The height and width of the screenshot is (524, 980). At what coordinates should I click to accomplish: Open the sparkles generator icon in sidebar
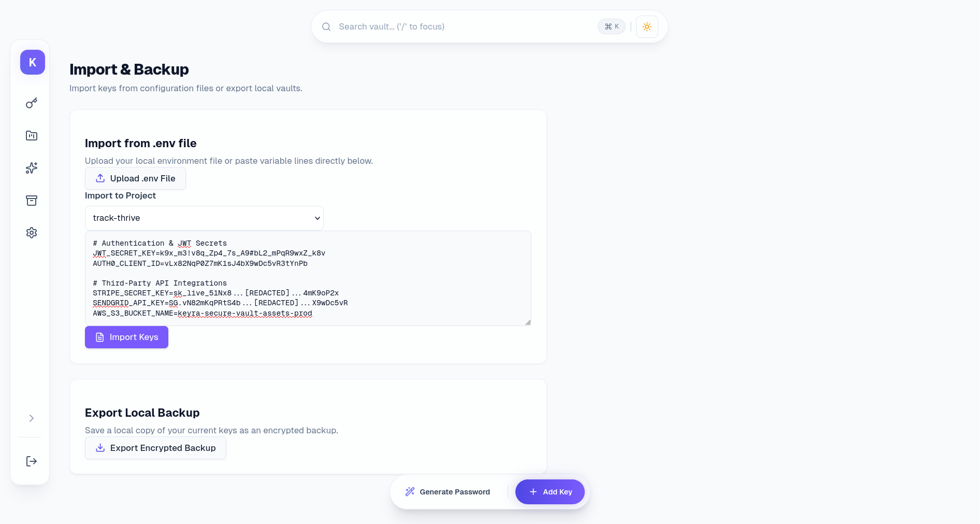tap(32, 168)
